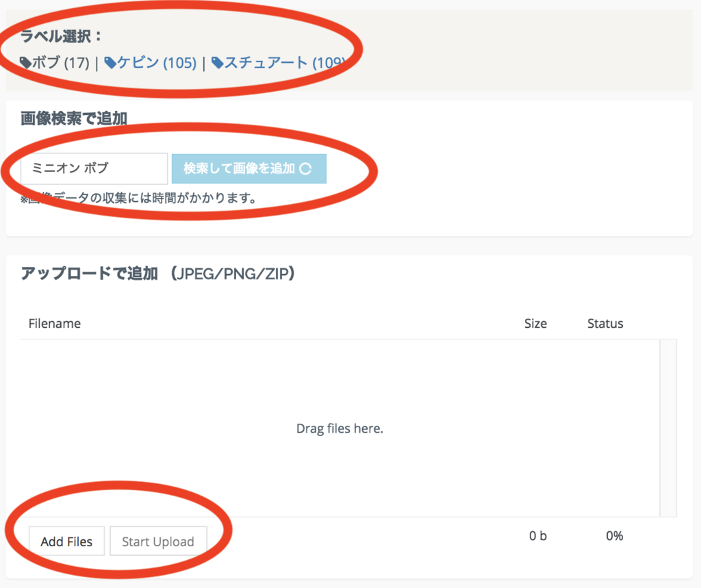Click the Size column header
The height and width of the screenshot is (588, 701).
coord(535,323)
